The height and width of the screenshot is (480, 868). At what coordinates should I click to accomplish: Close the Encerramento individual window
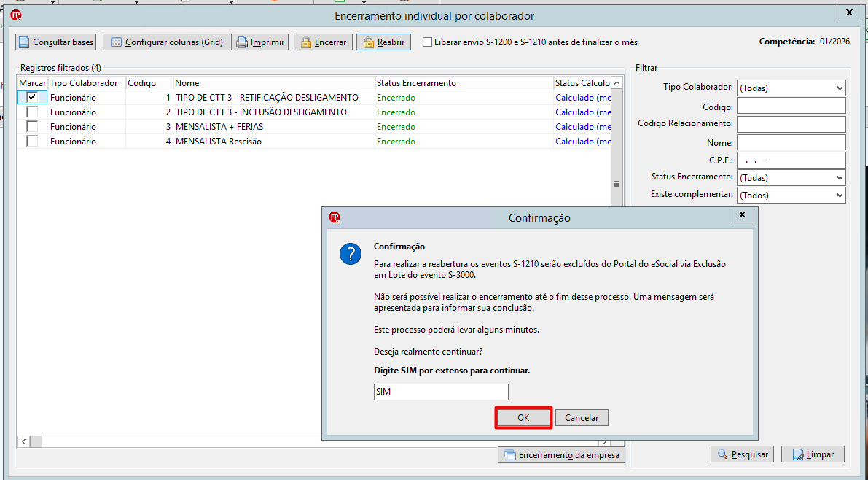tap(850, 12)
